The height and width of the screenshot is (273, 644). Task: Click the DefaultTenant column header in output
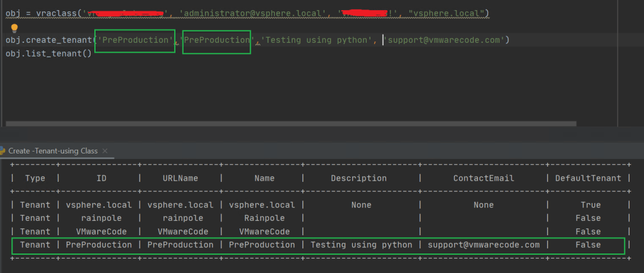click(587, 178)
